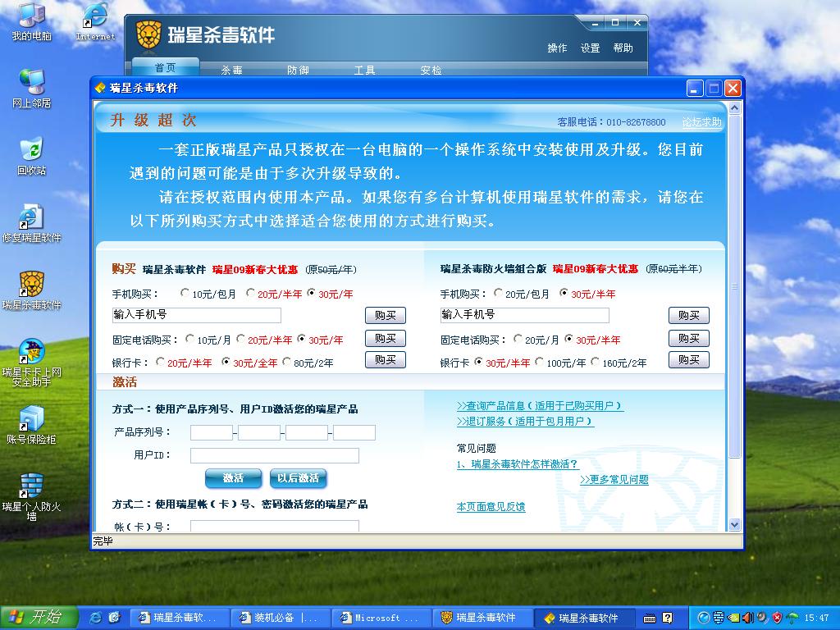Select bank card 160元/2年 firewall combo option
The height and width of the screenshot is (630, 840).
tap(596, 362)
